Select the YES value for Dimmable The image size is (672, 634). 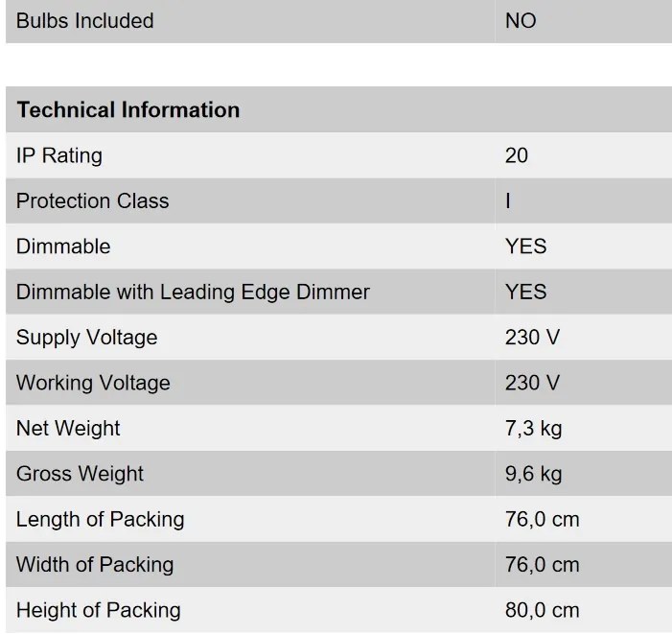coord(526,247)
